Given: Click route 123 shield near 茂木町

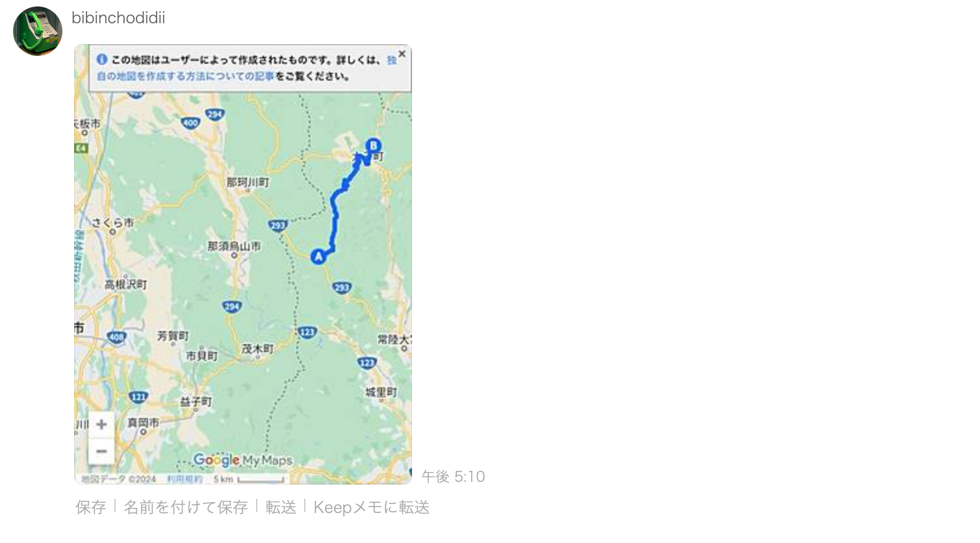Looking at the screenshot, I should point(307,332).
